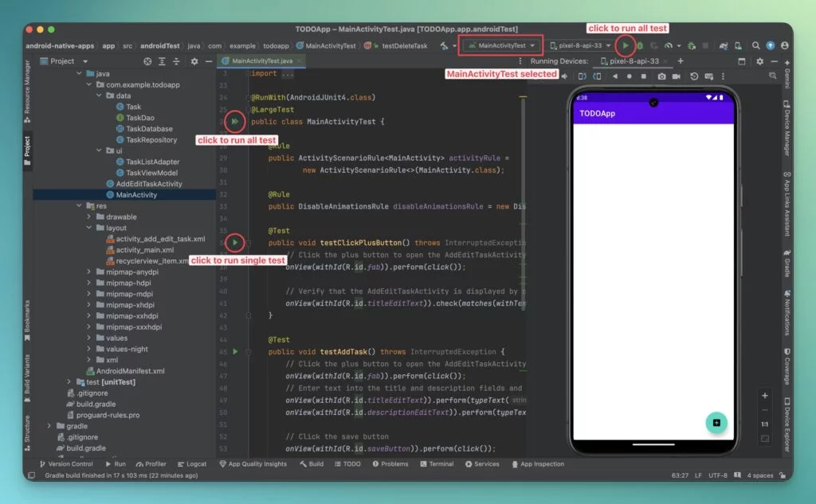
Task: Run MainActivityTest using the green Run icon
Action: pos(626,45)
